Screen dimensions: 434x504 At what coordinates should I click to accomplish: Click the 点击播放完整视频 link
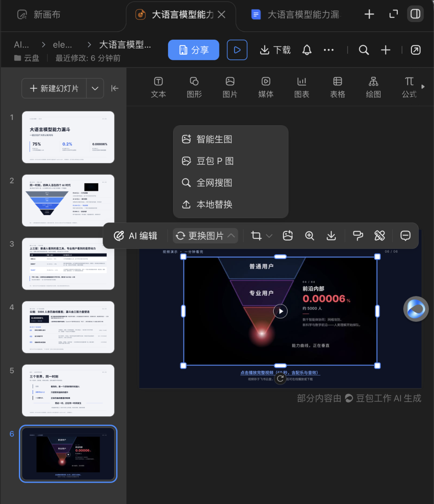coord(280,373)
